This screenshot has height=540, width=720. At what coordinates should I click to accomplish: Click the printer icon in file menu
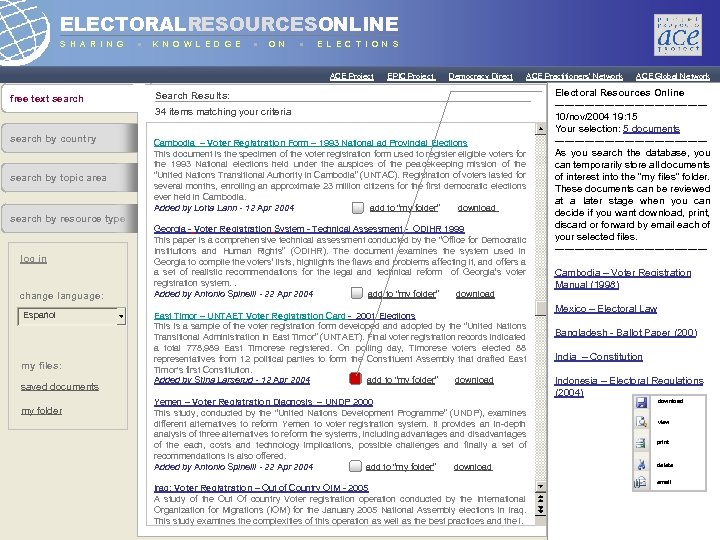[641, 443]
